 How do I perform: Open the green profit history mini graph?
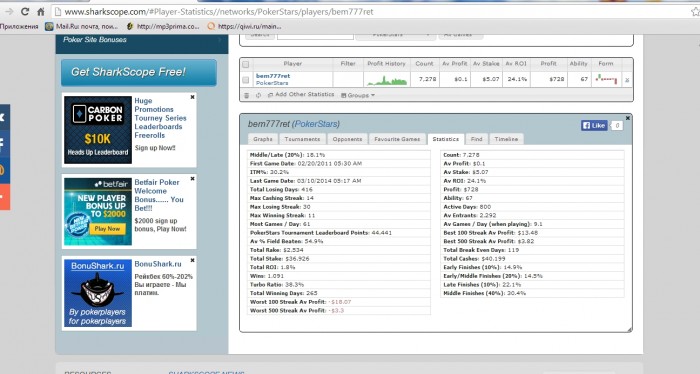(x=387, y=80)
